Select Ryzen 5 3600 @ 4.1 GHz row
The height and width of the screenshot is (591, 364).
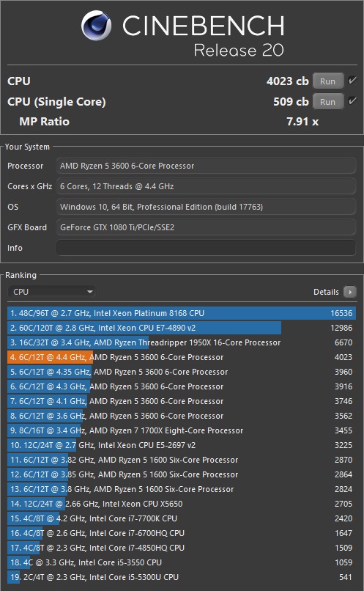(x=182, y=401)
